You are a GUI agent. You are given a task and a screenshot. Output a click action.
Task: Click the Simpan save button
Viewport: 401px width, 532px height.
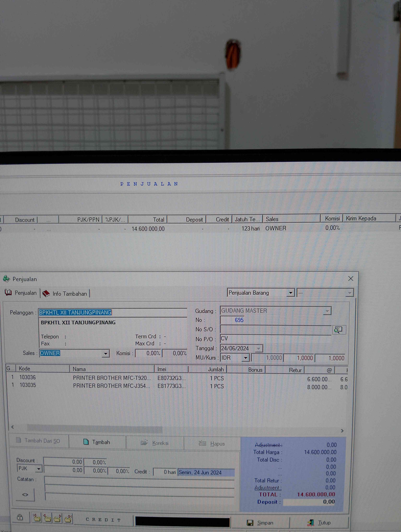[260, 523]
